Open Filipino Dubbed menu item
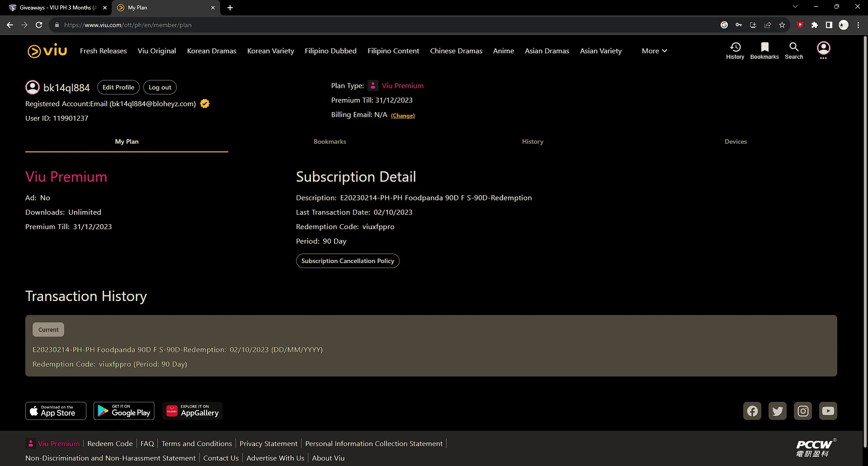868x466 pixels. 330,51
